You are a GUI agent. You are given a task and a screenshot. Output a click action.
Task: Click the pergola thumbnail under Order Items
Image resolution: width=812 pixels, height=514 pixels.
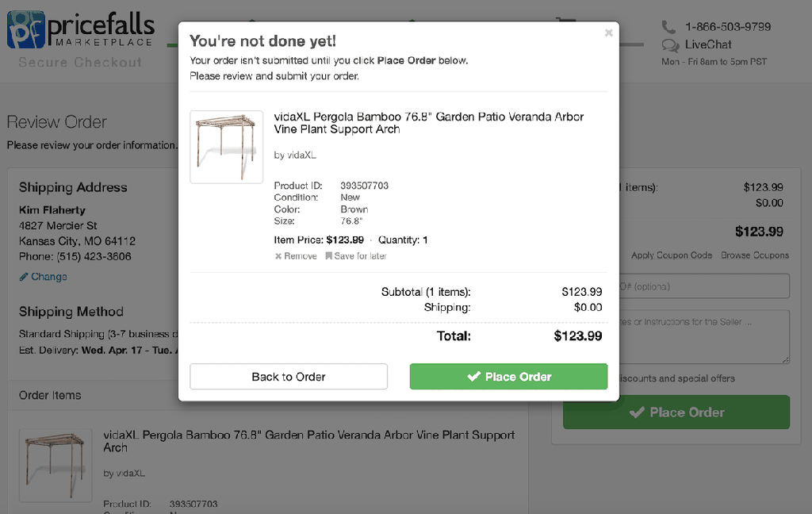tap(56, 466)
